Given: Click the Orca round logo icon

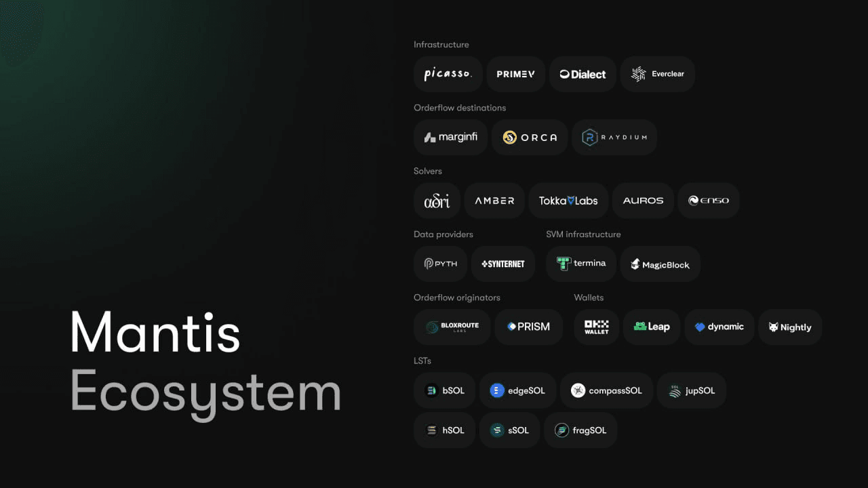Looking at the screenshot, I should pyautogui.click(x=510, y=138).
